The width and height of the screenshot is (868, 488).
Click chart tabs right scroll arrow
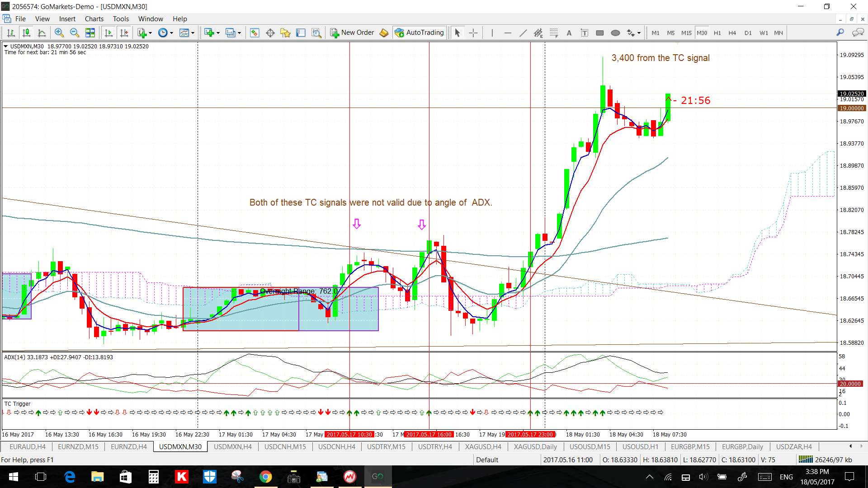click(862, 446)
